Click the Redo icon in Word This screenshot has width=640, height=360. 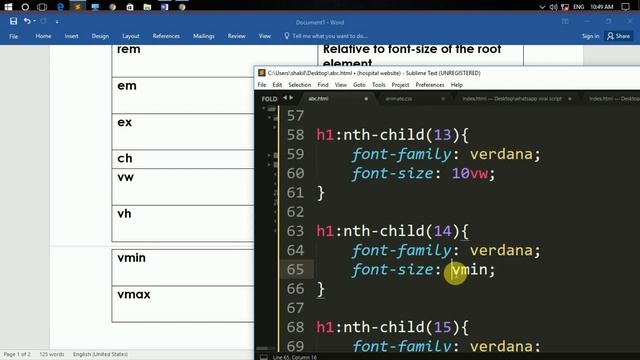[x=43, y=21]
